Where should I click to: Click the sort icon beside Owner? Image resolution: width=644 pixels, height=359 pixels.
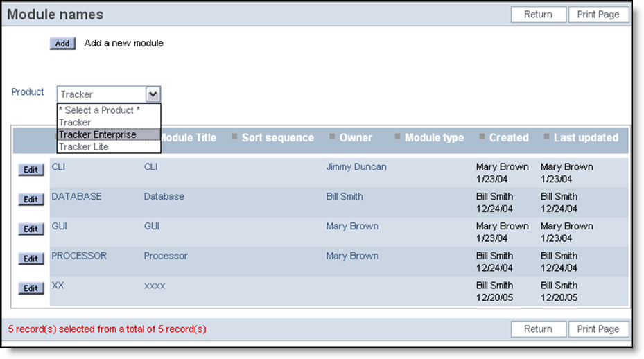click(x=332, y=136)
